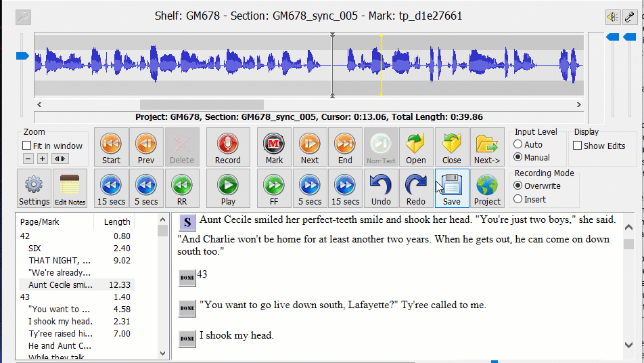Click the waveform left scroll arrow

39,104
